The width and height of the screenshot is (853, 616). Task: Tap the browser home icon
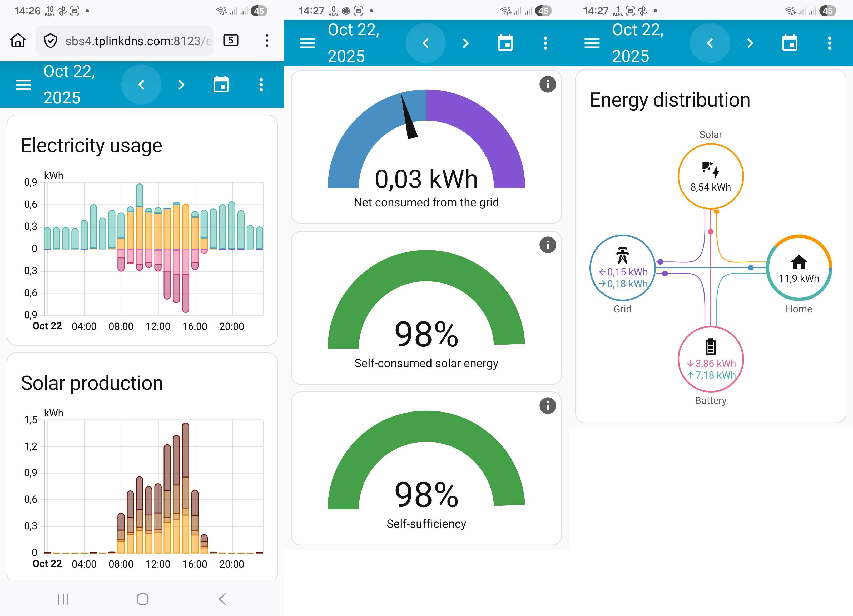[18, 40]
